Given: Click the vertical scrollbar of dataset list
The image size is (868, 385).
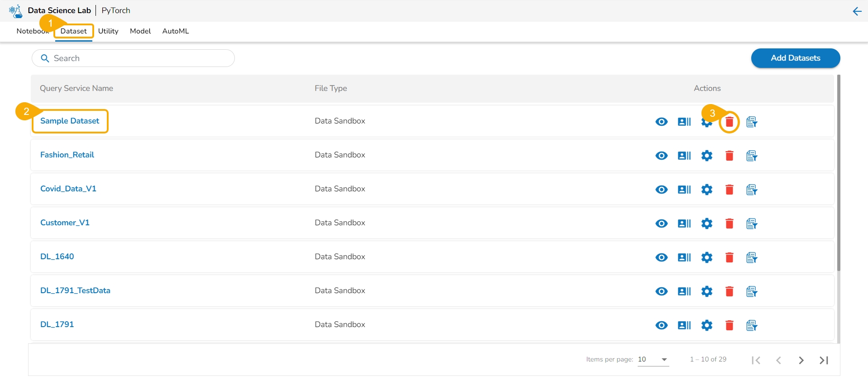Looking at the screenshot, I should pyautogui.click(x=838, y=172).
